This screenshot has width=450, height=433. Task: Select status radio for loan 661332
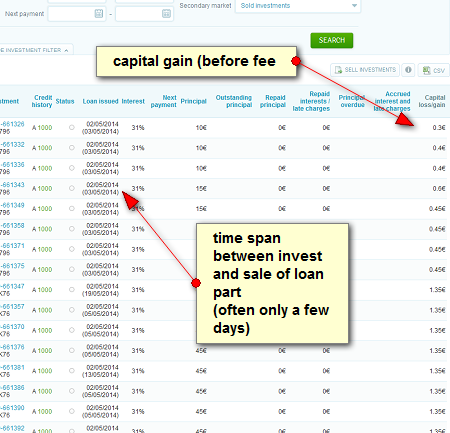tap(72, 148)
